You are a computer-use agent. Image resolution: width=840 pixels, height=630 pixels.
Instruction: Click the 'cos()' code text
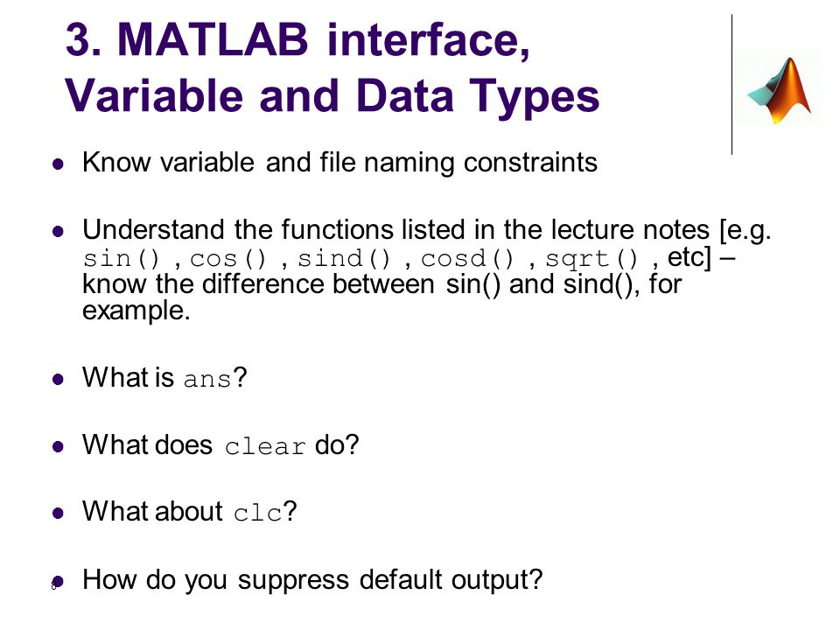click(227, 259)
